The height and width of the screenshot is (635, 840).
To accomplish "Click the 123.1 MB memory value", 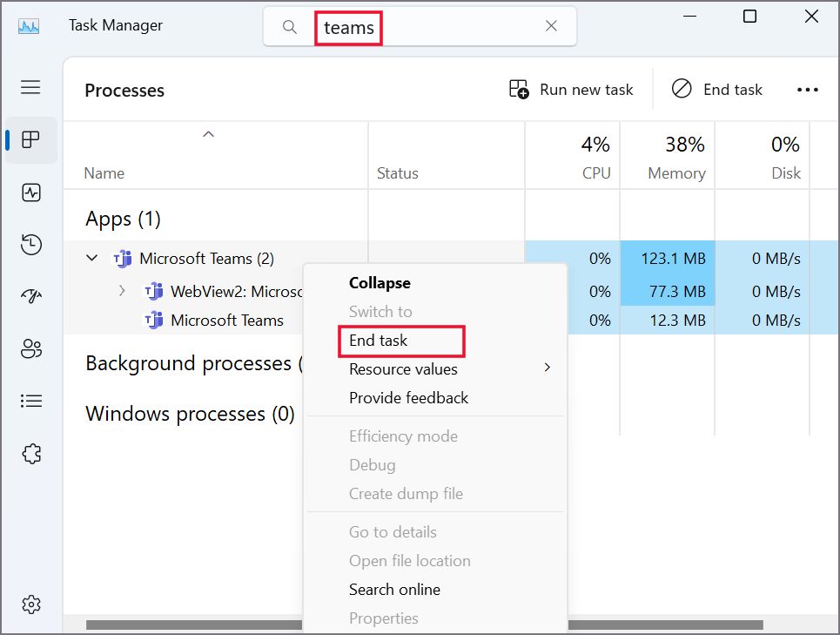I will click(674, 259).
